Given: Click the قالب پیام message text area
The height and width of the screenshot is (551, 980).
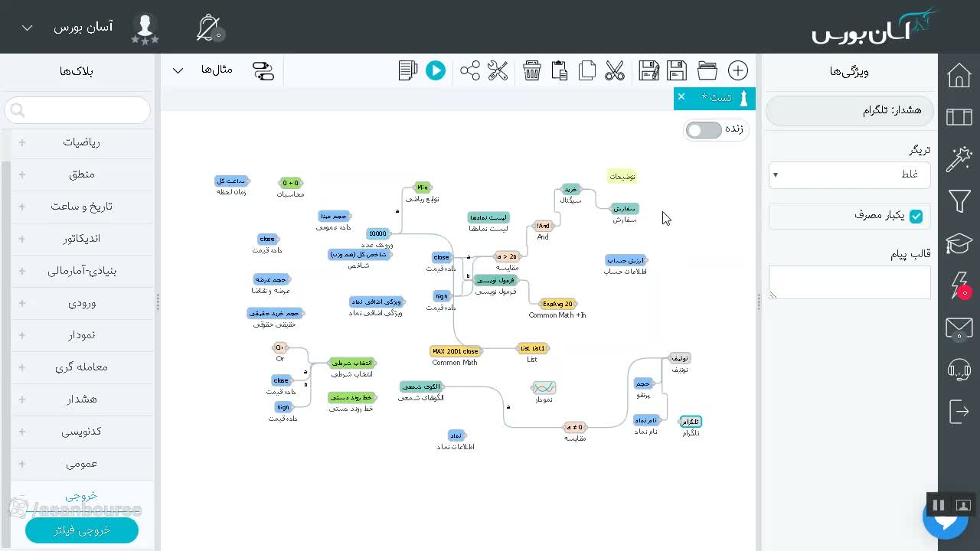Looking at the screenshot, I should pos(849,282).
